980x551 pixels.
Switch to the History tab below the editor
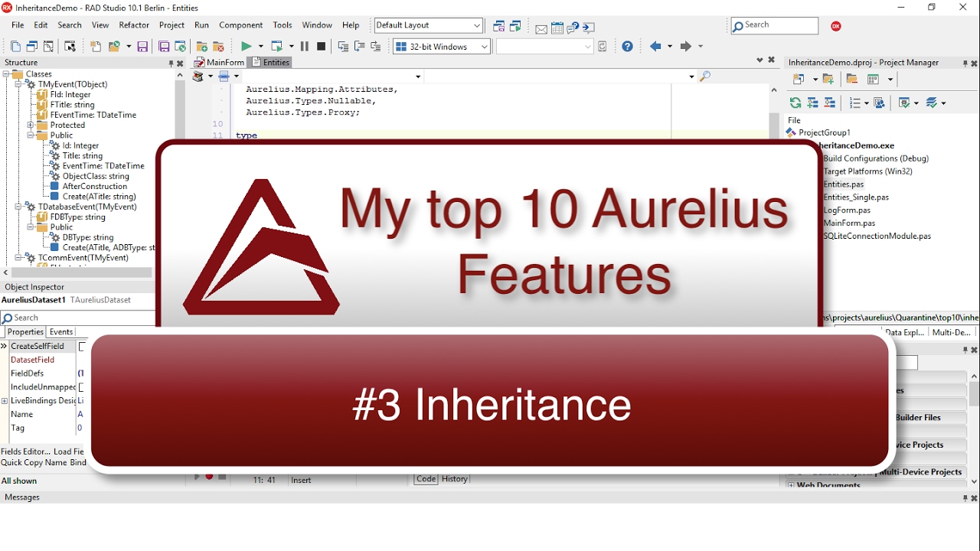click(454, 479)
